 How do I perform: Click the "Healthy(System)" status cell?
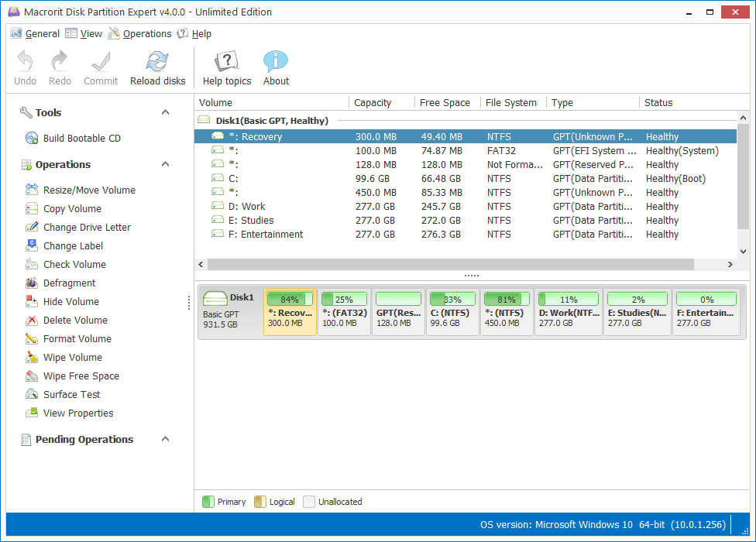[682, 151]
